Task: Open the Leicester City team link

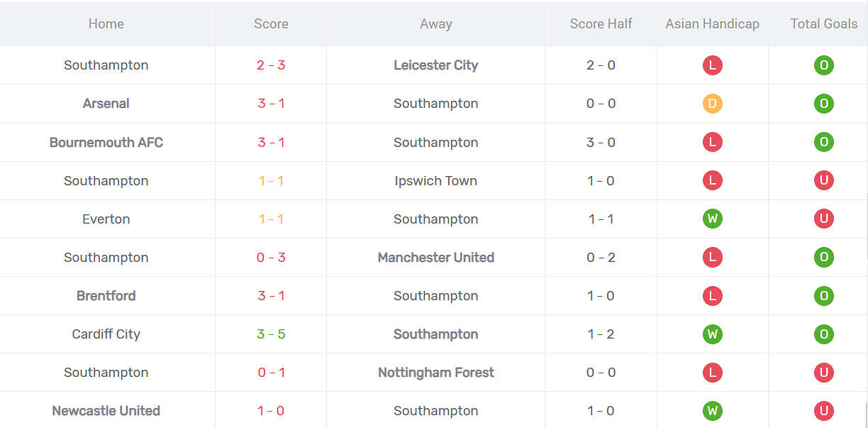Action: 435,65
